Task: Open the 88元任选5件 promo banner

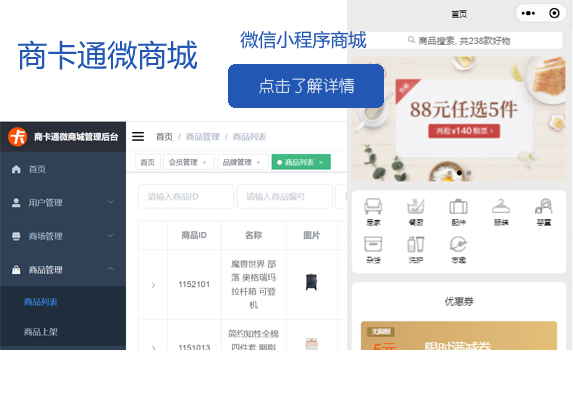Action: pos(459,119)
